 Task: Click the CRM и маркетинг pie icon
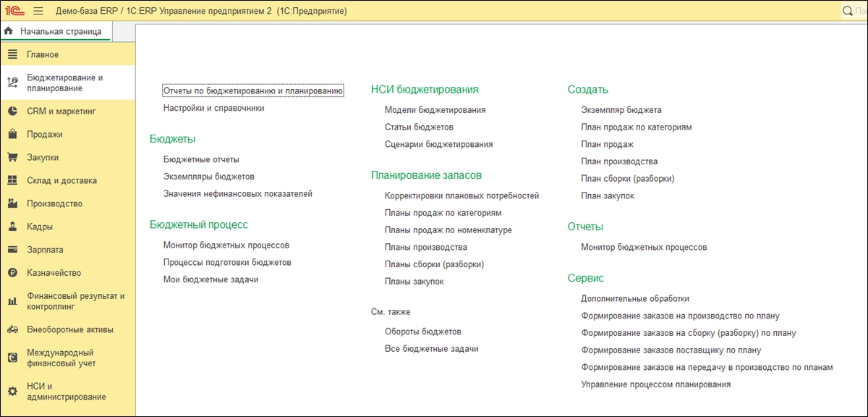click(12, 111)
